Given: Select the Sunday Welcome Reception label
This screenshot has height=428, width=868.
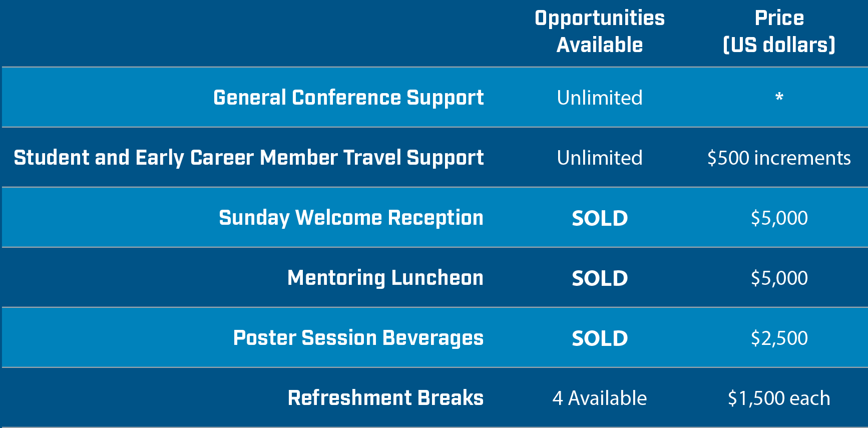Looking at the screenshot, I should [351, 218].
